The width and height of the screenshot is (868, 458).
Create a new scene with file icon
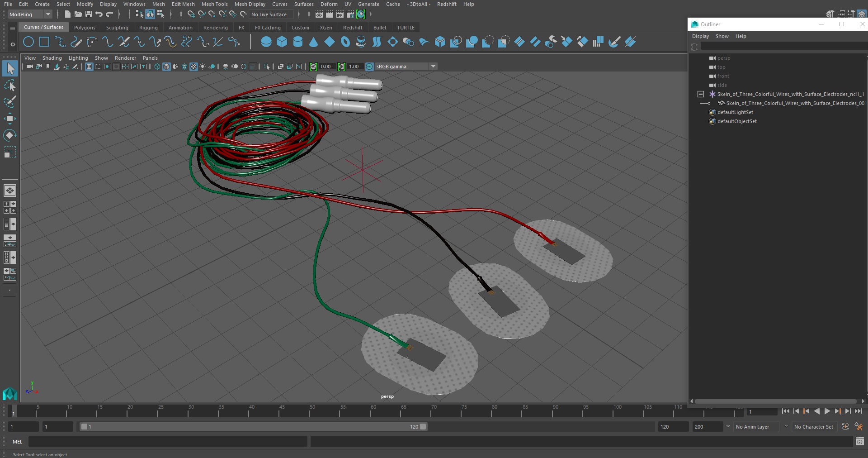(67, 14)
